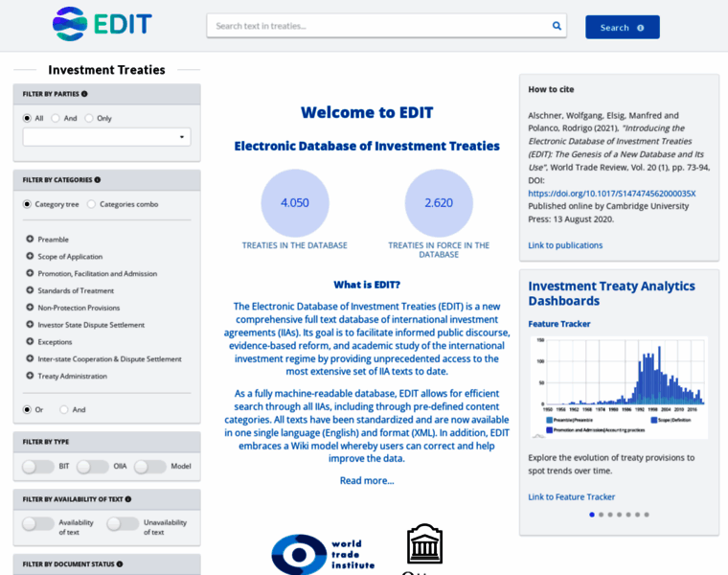Open the parties dropdown list

106,137
